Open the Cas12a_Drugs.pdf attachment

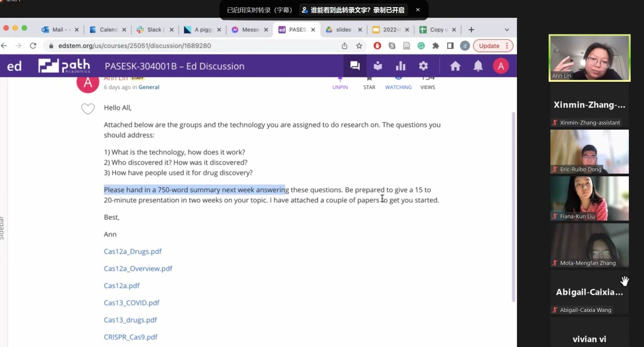coord(133,251)
